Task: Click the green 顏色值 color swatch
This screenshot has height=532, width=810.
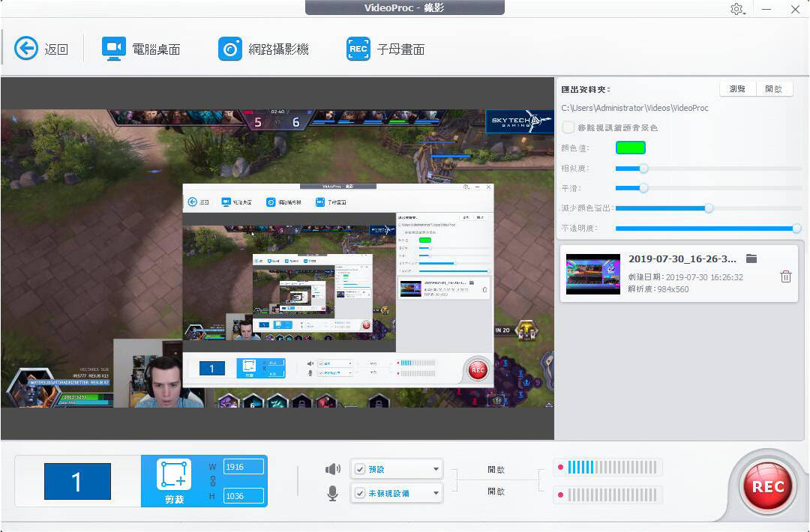Action: tap(631, 148)
